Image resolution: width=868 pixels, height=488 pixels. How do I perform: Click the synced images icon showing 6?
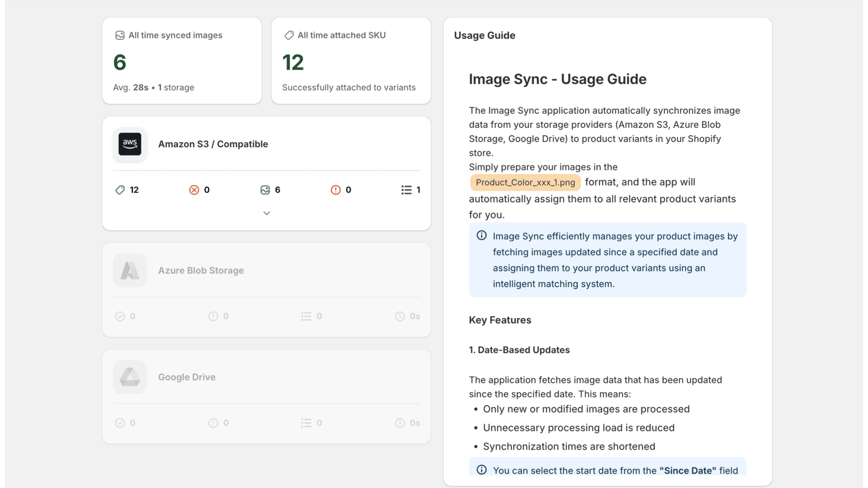265,190
